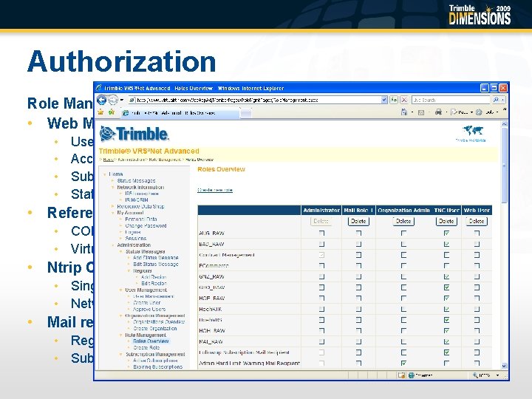Collapse the My Account tree arrow

[x=113, y=213]
